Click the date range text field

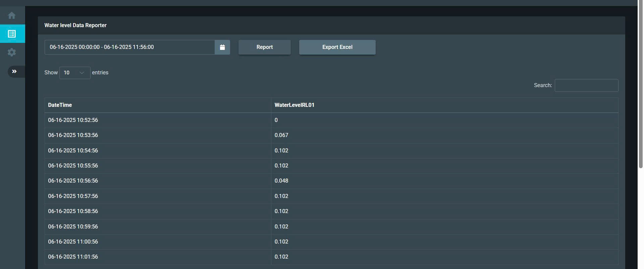pyautogui.click(x=129, y=47)
